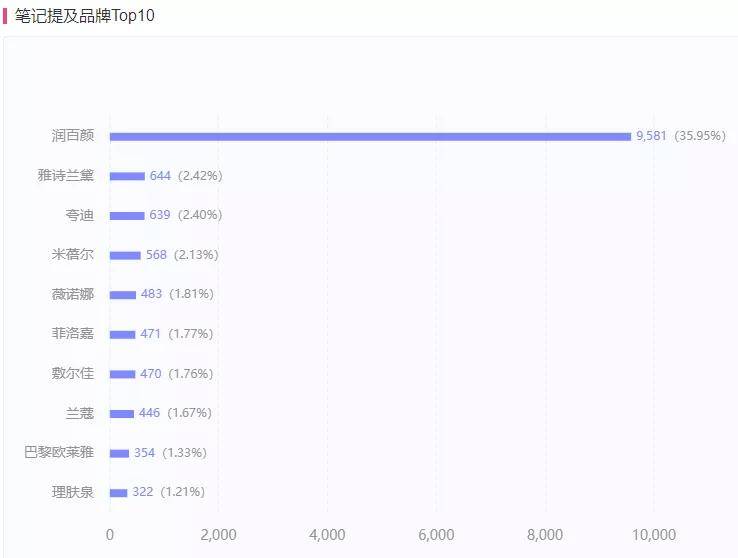738x558 pixels.
Task: Click the 理肤泉 brand label
Action: point(73,492)
